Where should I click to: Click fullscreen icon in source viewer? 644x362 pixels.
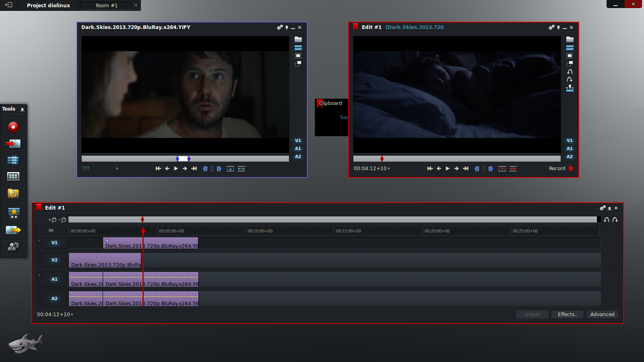click(298, 56)
